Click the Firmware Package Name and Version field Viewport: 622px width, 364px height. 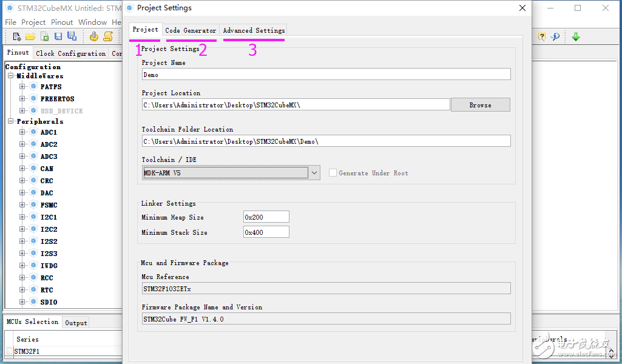pyautogui.click(x=326, y=318)
